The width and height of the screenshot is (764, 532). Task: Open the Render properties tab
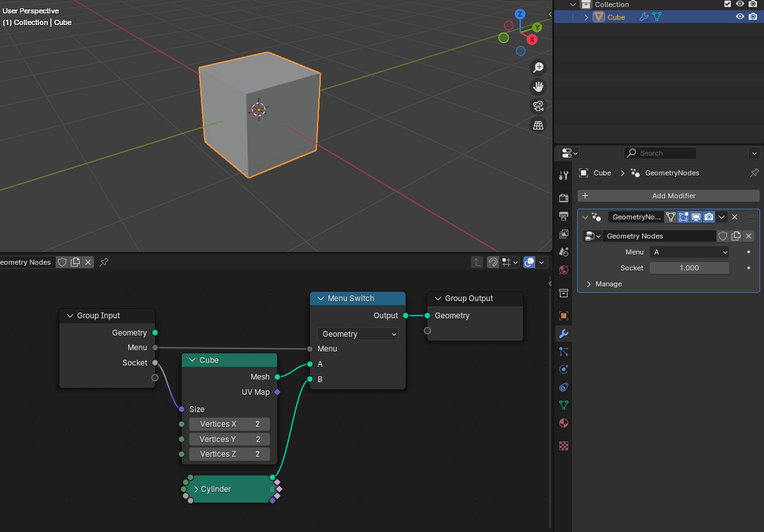point(564,198)
